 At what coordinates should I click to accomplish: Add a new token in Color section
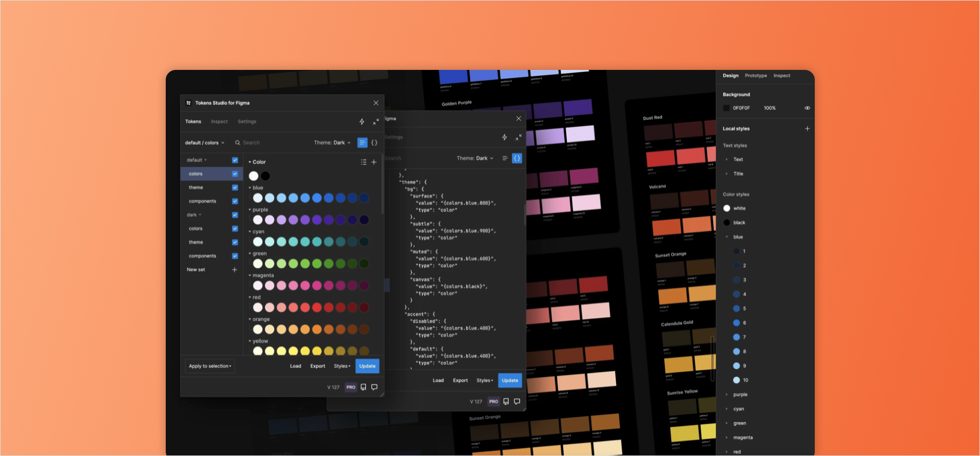tap(374, 162)
